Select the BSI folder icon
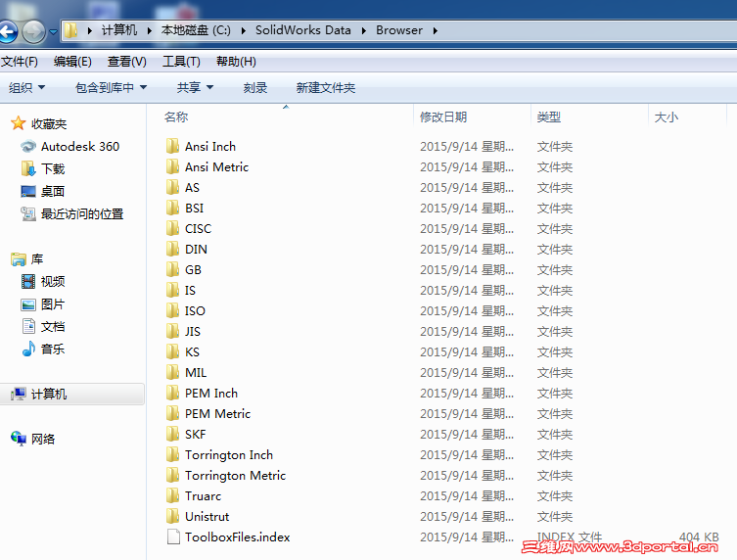 pos(173,208)
